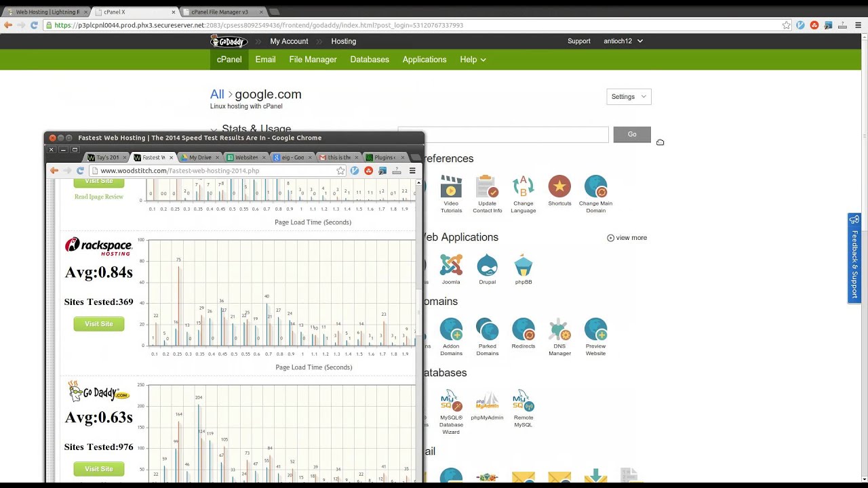Click the Hosting header link
The width and height of the screenshot is (868, 488).
click(x=343, y=41)
